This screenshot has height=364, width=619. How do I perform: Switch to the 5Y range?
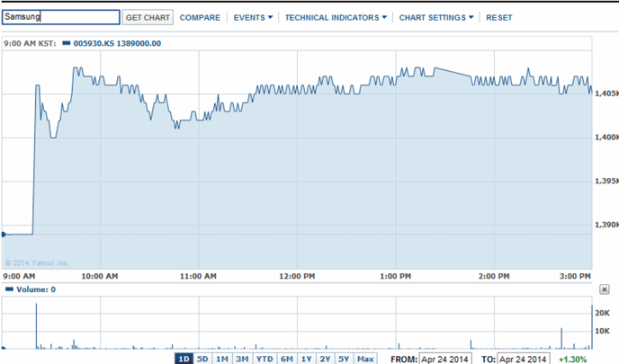pyautogui.click(x=344, y=359)
